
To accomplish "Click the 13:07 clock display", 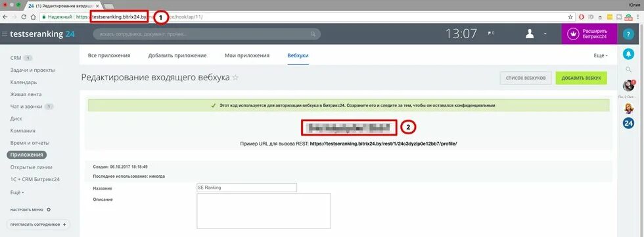I will pos(461,34).
